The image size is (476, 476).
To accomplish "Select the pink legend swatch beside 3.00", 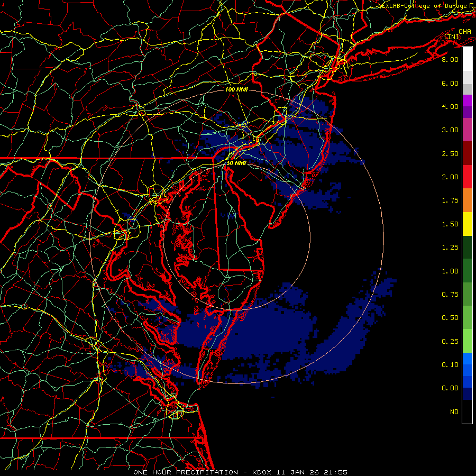I will (x=467, y=130).
